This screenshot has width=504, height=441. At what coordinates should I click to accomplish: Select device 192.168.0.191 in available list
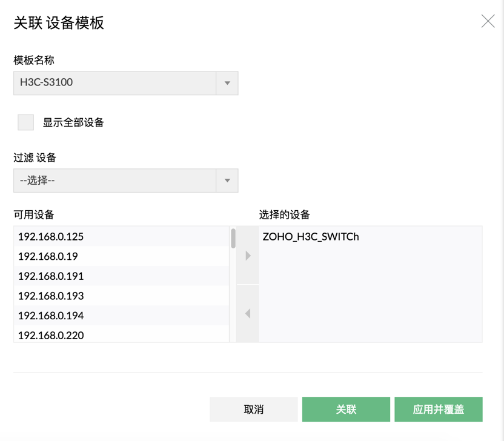coord(121,276)
